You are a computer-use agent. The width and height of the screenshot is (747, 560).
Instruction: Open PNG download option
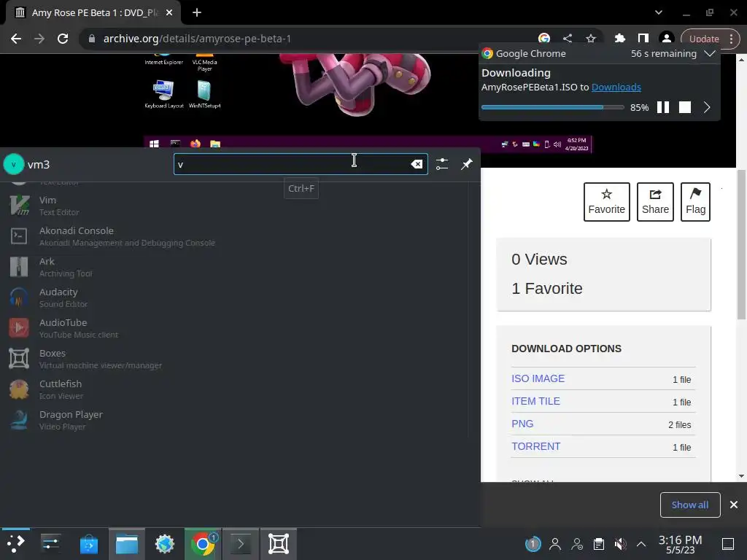click(522, 424)
